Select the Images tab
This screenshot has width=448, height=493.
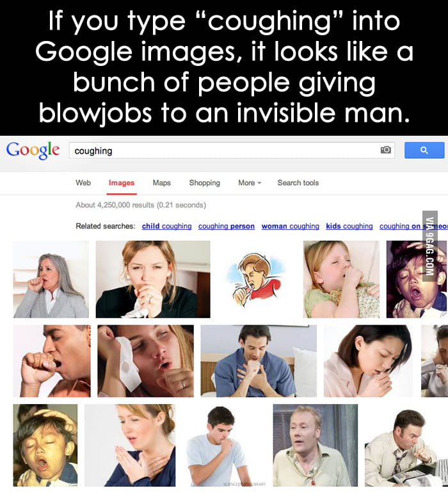point(122,182)
